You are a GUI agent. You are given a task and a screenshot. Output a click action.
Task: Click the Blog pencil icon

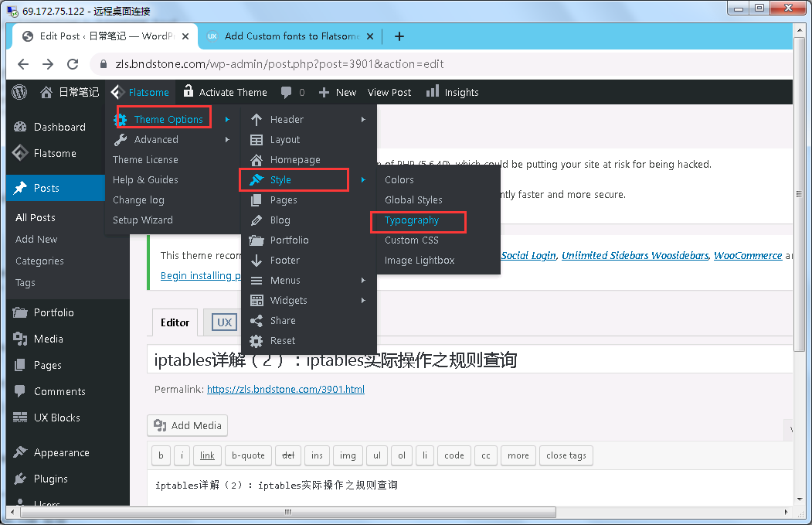pos(257,220)
